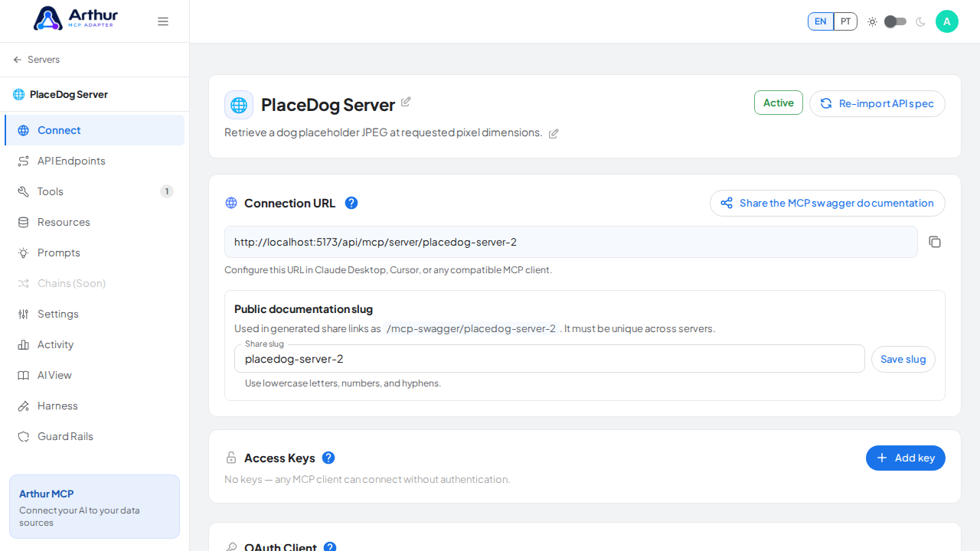
Task: Switch language to EN
Action: [x=821, y=21]
